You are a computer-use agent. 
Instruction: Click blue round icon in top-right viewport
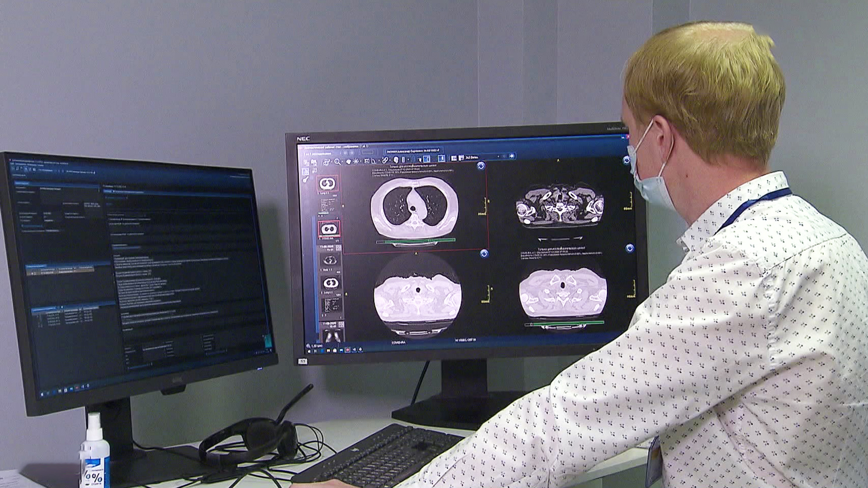pos(626,160)
